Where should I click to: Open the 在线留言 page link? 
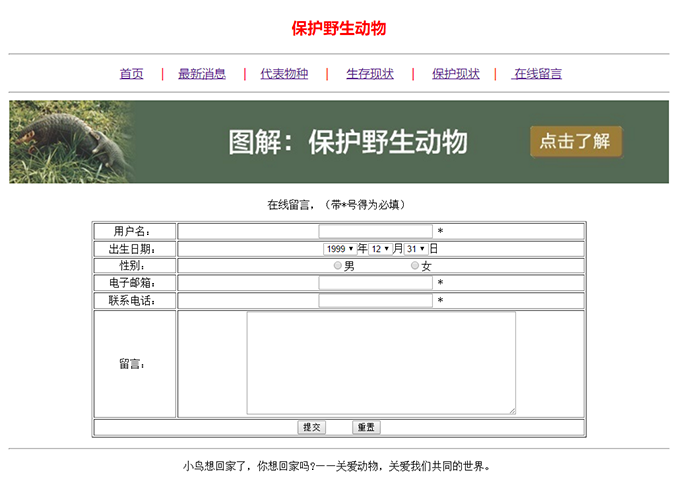537,74
